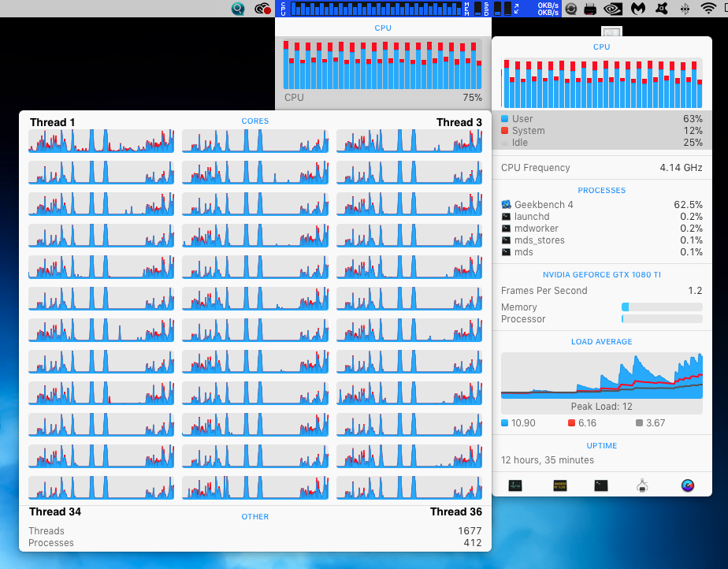Click the PROCESSES section header
Image resolution: width=728 pixels, height=569 pixels.
pos(602,190)
